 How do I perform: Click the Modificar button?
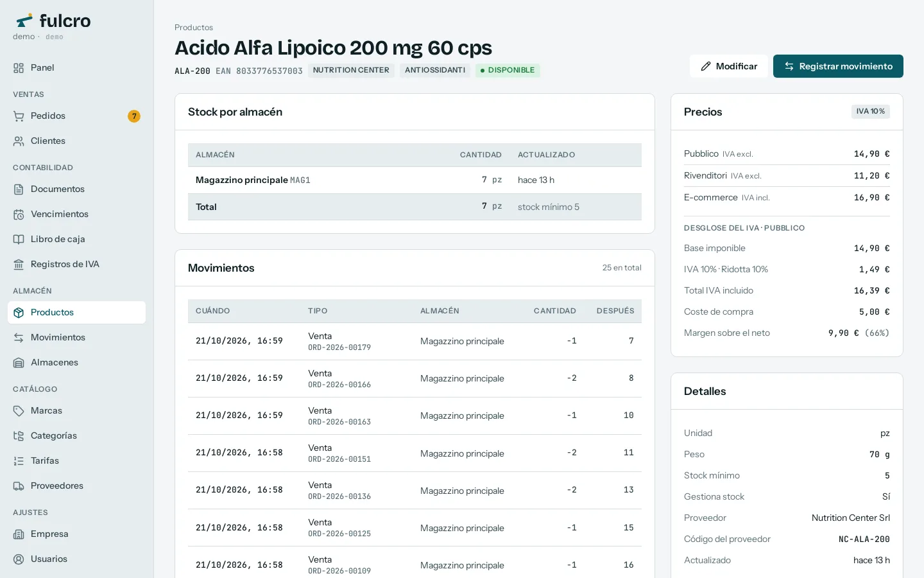pyautogui.click(x=728, y=66)
